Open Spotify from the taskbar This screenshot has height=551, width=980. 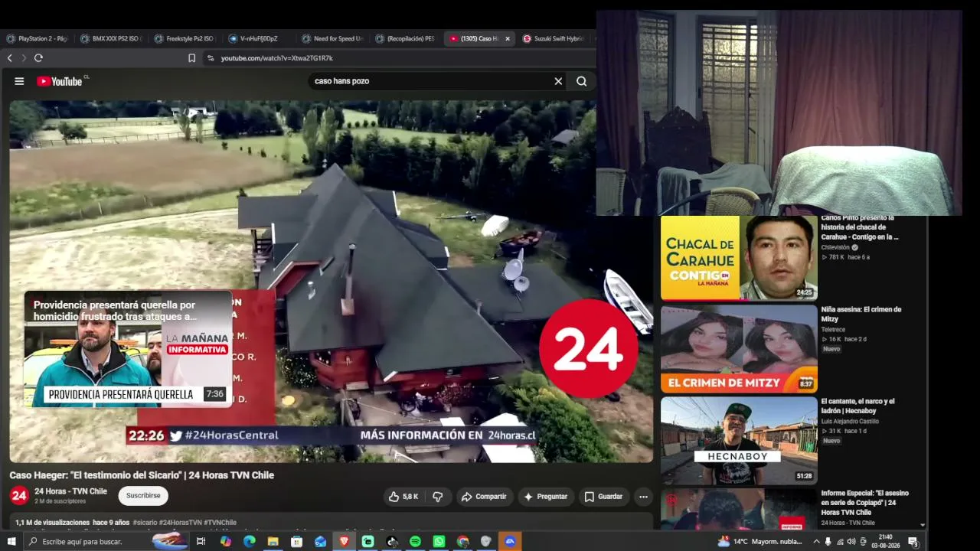point(415,542)
